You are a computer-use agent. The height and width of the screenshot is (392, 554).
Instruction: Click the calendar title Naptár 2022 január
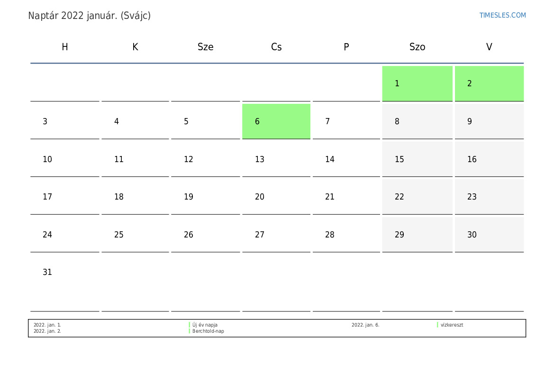pyautogui.click(x=89, y=16)
